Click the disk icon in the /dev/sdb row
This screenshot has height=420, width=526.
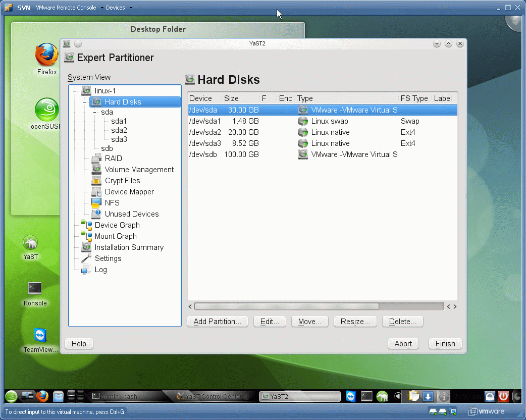pyautogui.click(x=303, y=154)
